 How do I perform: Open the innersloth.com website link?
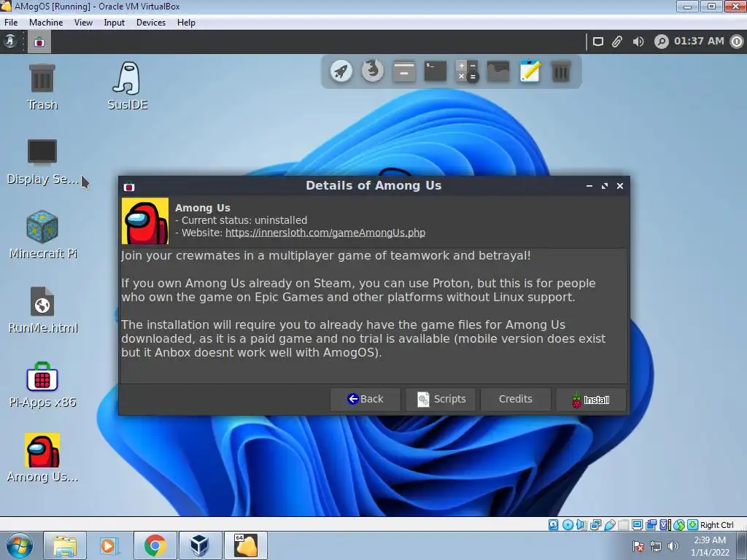click(x=325, y=233)
